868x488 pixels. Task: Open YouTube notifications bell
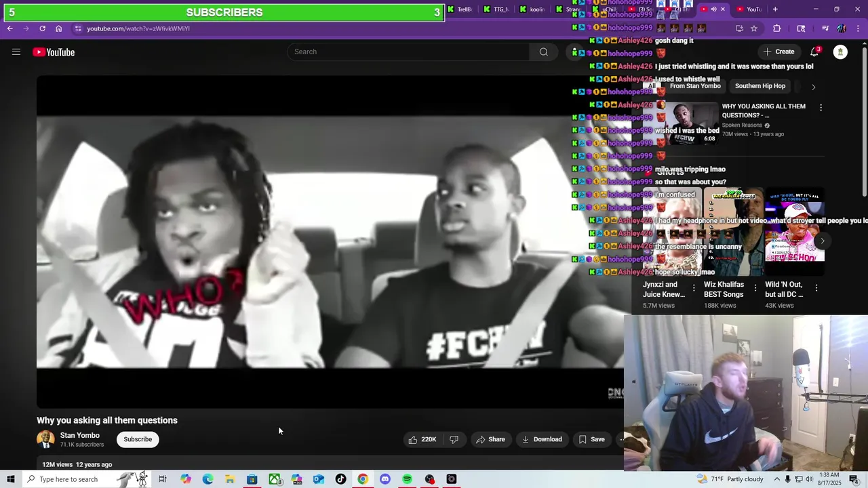(x=814, y=52)
